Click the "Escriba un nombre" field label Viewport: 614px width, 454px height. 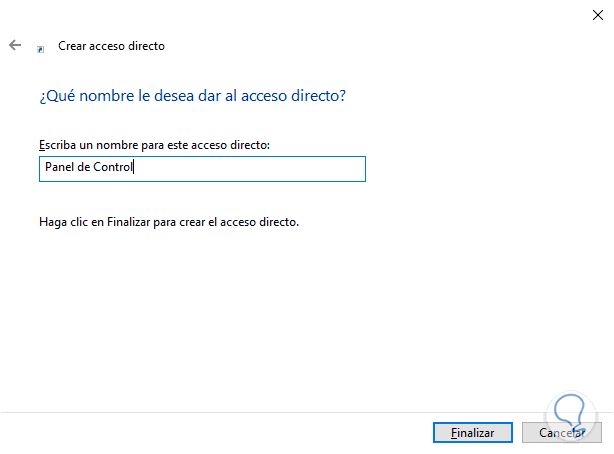pos(154,146)
